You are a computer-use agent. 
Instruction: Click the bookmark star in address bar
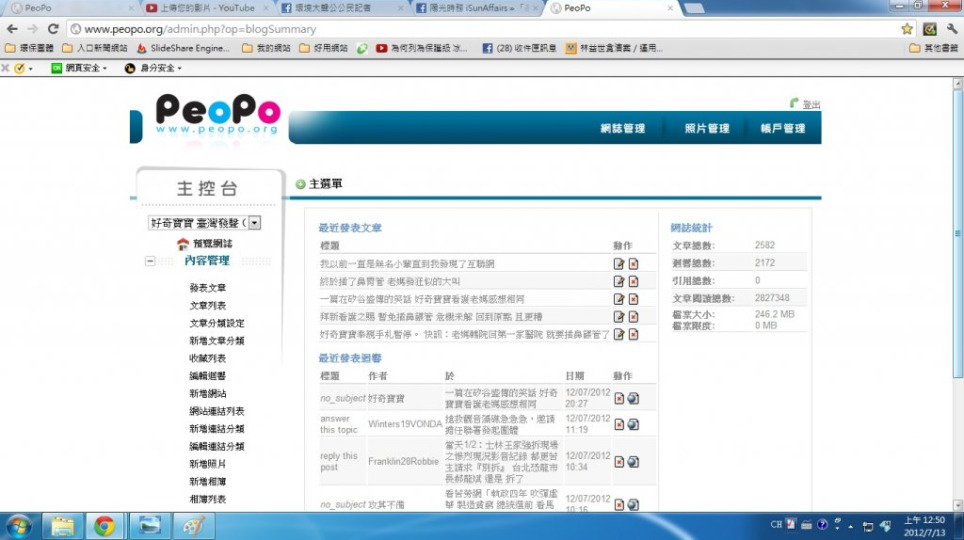point(907,29)
